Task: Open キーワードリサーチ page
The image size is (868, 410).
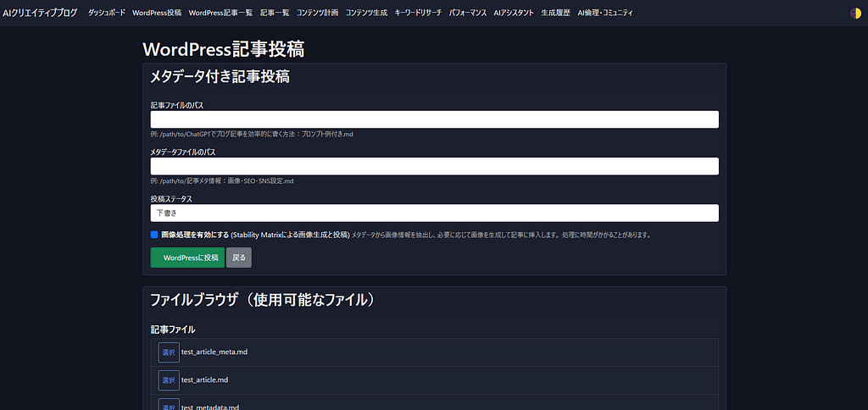Action: [x=418, y=13]
